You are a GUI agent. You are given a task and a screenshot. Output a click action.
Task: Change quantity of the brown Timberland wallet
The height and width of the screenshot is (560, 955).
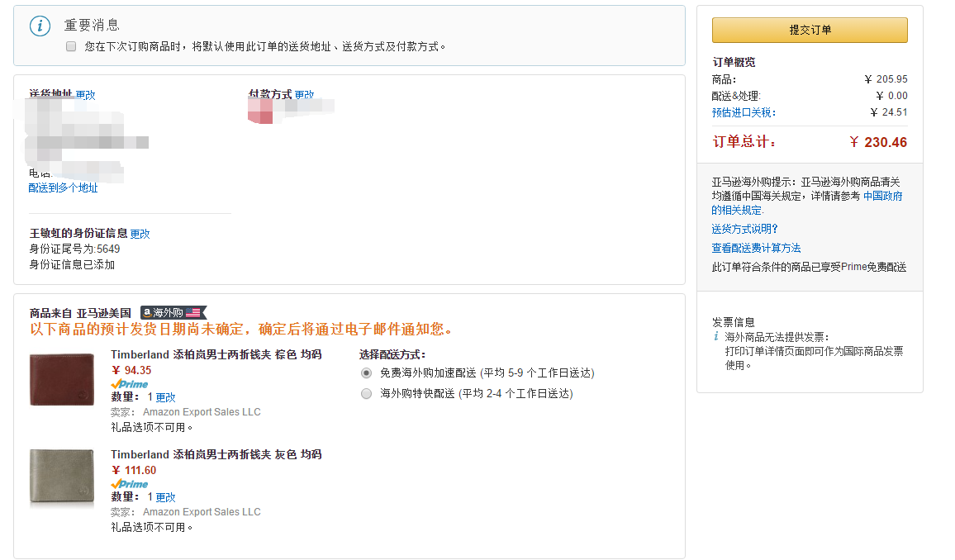coord(166,397)
